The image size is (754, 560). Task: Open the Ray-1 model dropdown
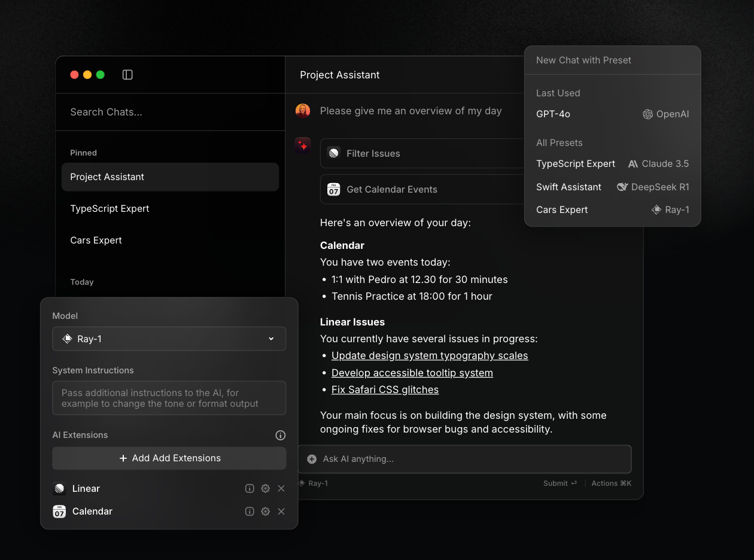(169, 339)
